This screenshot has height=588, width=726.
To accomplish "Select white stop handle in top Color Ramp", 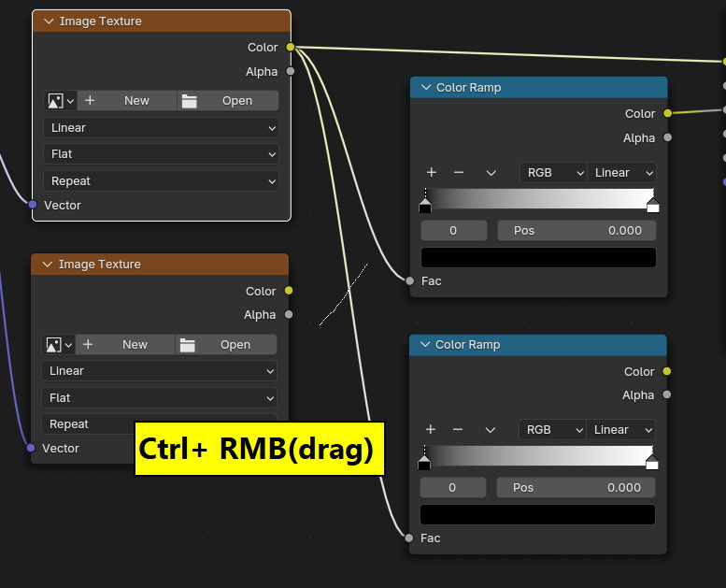I will click(x=653, y=206).
